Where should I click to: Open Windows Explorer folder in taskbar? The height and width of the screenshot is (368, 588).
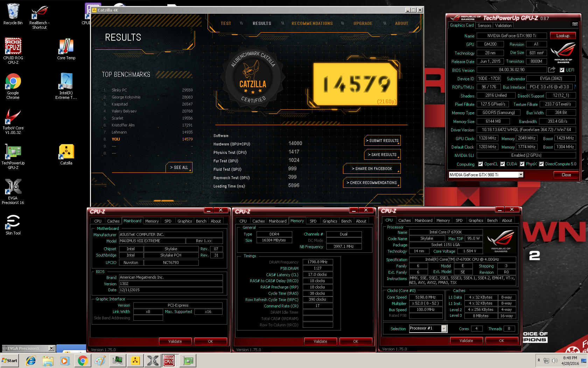click(48, 360)
